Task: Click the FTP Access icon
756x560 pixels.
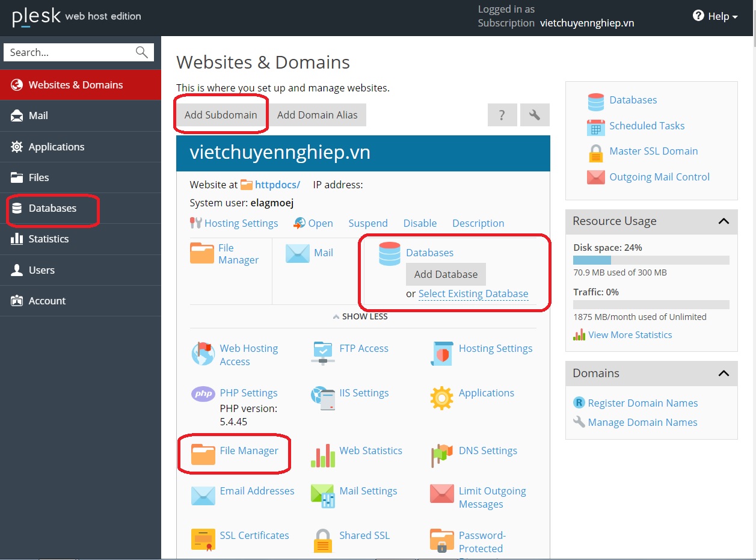Action: (x=323, y=352)
